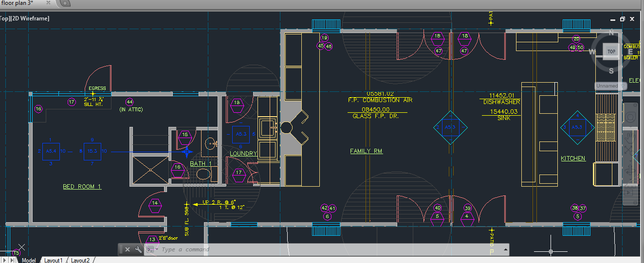Click the S compass direction on ViewCube
The width and height of the screenshot is (644, 263).
pos(611,70)
